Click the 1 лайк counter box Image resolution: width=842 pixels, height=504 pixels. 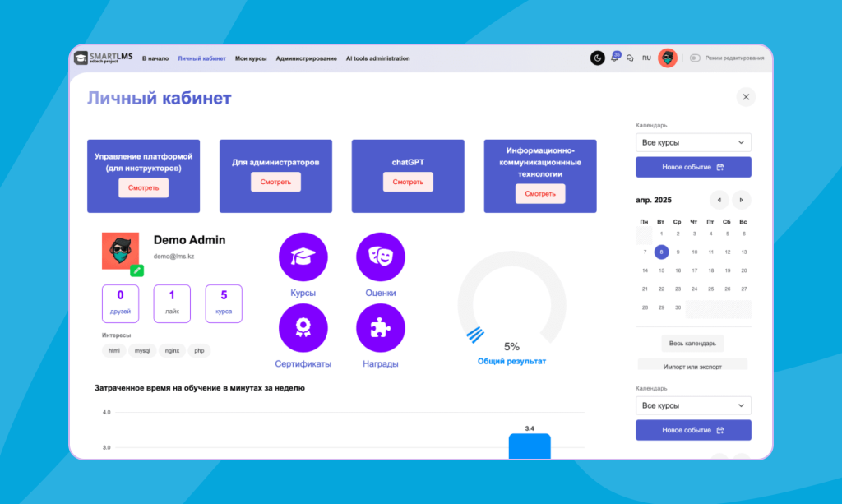tap(172, 303)
